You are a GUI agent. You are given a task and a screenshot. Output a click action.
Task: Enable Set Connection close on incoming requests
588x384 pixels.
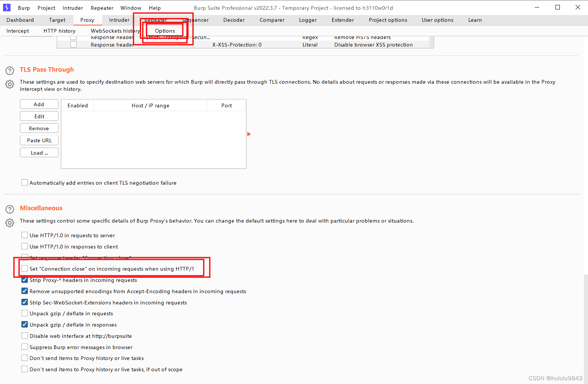click(25, 268)
